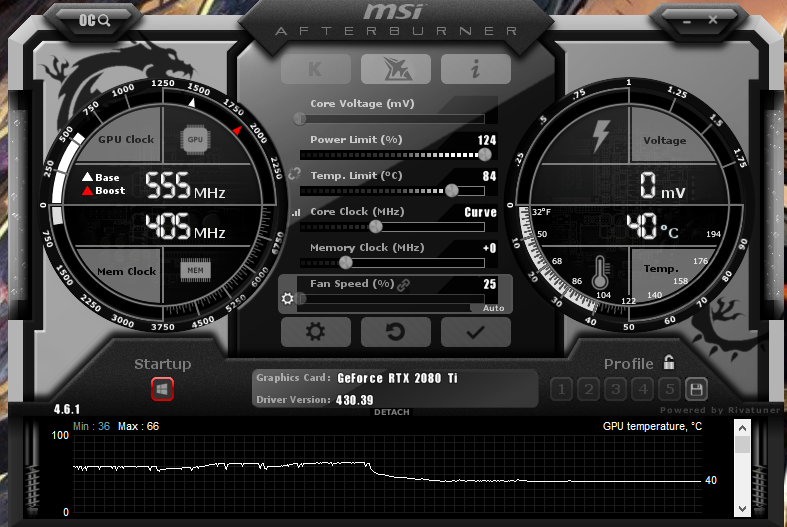The height and width of the screenshot is (527, 787).
Task: Click the DETACH button
Action: pos(391,412)
